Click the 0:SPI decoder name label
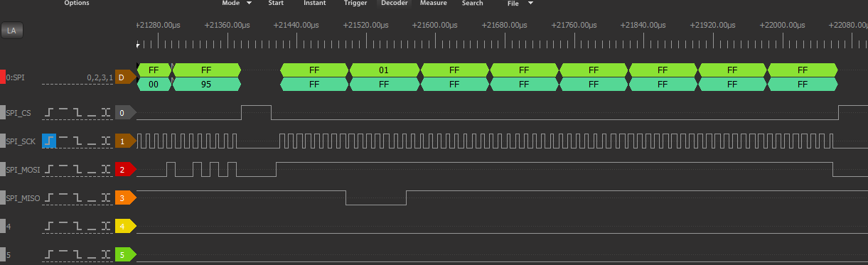Viewport: 868px width, 265px height. tap(15, 77)
